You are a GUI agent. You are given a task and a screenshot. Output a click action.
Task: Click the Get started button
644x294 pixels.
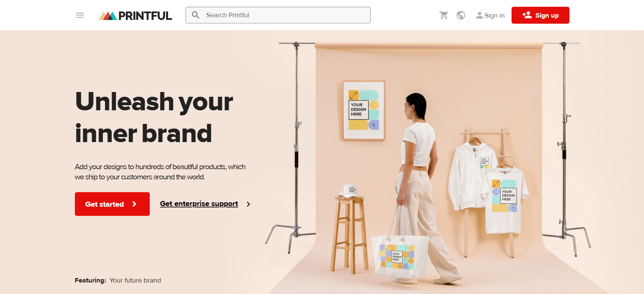(x=112, y=204)
